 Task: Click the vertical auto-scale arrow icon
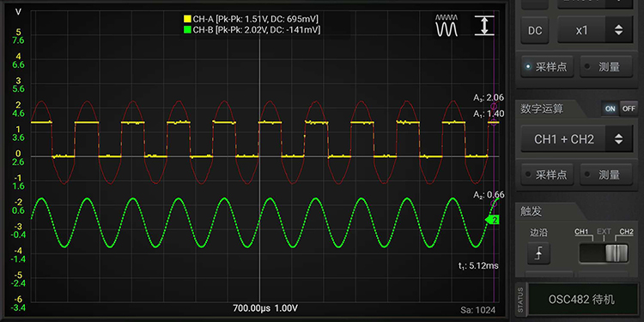[484, 26]
